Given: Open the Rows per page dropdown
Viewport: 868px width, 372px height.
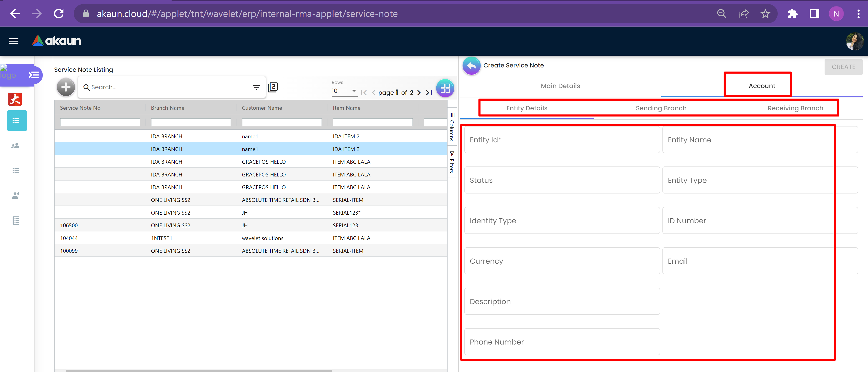Looking at the screenshot, I should [344, 91].
